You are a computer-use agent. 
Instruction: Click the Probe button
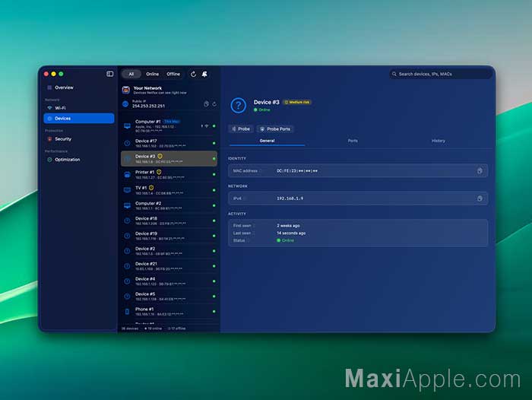click(241, 129)
